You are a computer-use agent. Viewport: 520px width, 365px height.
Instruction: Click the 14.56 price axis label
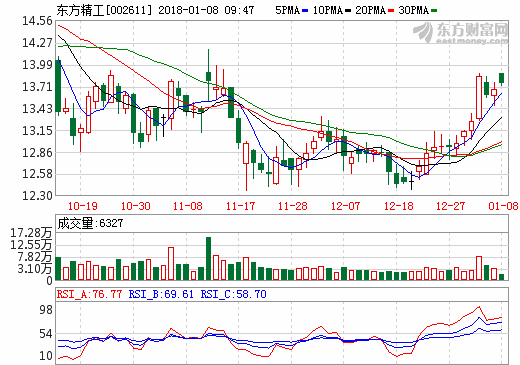click(x=37, y=21)
